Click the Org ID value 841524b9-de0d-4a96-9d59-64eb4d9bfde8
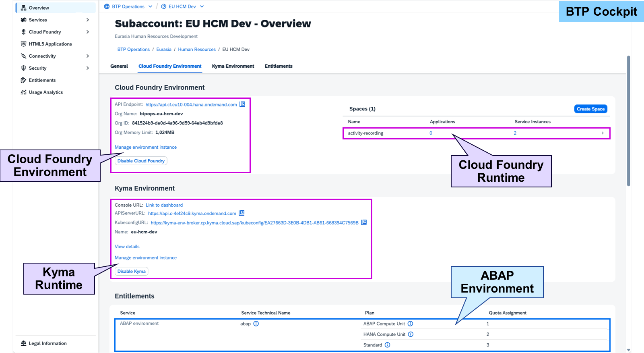This screenshot has height=353, width=644. point(178,123)
